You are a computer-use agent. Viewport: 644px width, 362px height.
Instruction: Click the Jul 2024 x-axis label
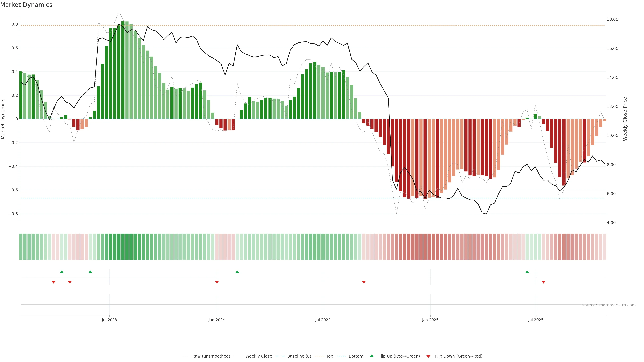coord(323,320)
